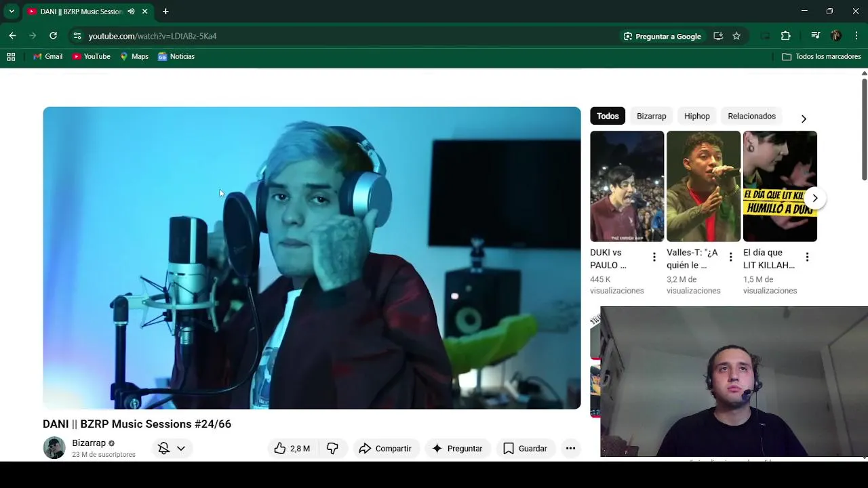This screenshot has height=488, width=868.
Task: Like the video with 2,8 M likes
Action: coord(292,448)
